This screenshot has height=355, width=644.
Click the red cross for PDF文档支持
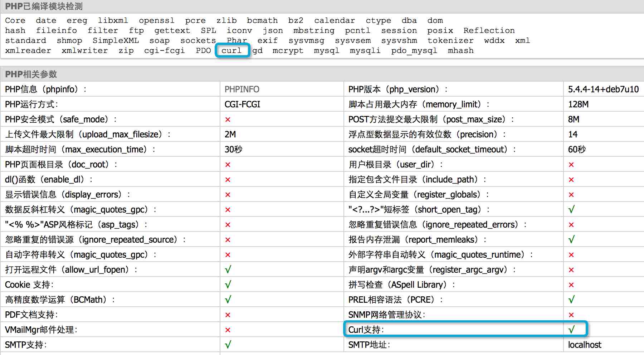tap(228, 314)
